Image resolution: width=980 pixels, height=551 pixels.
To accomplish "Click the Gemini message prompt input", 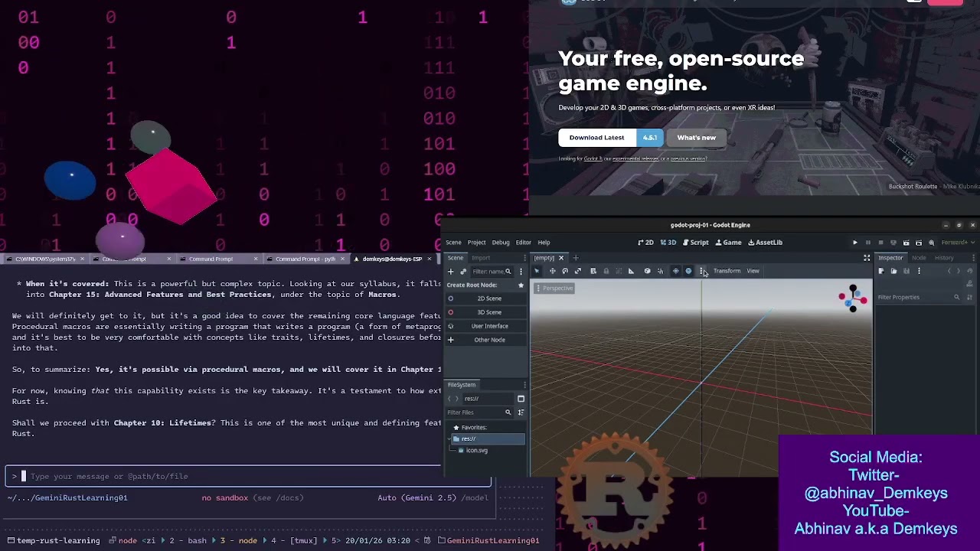I will tap(249, 476).
